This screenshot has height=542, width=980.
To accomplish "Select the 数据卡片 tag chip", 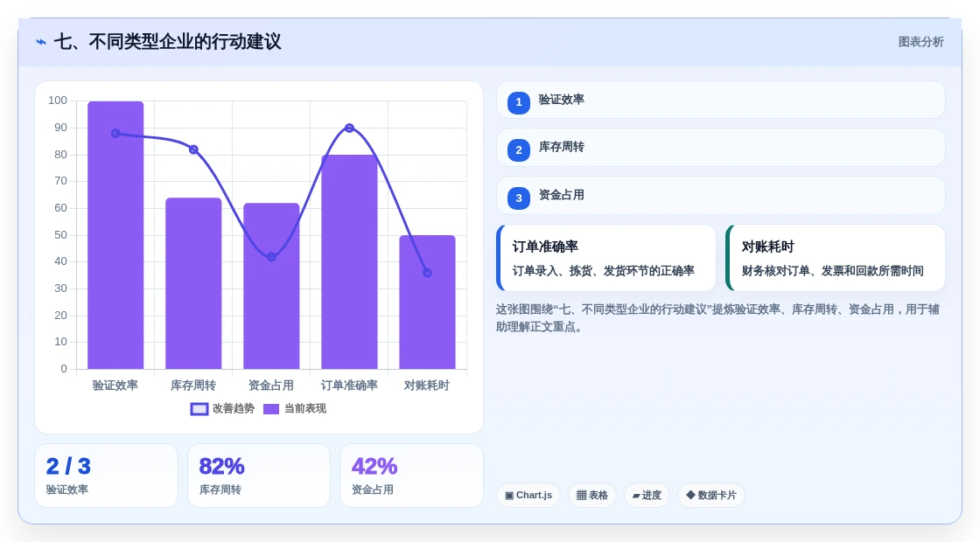I will point(711,495).
